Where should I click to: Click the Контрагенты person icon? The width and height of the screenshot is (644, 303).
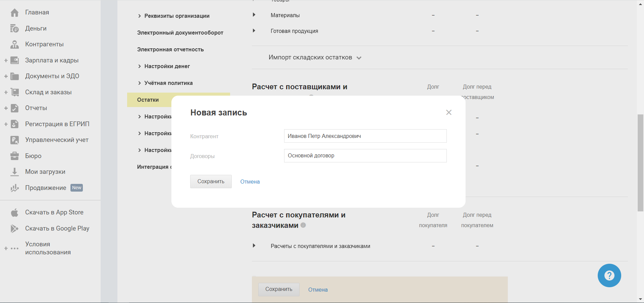[x=14, y=44]
